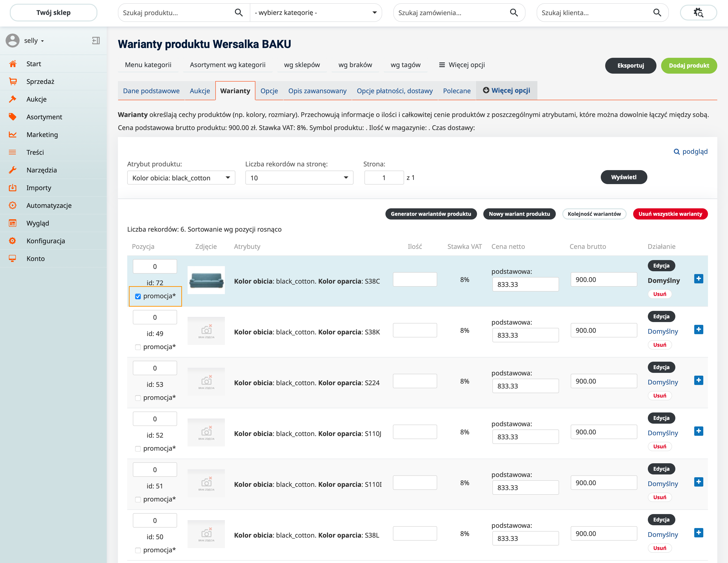
Task: Click the plus icon for variant S38C
Action: tap(698, 279)
